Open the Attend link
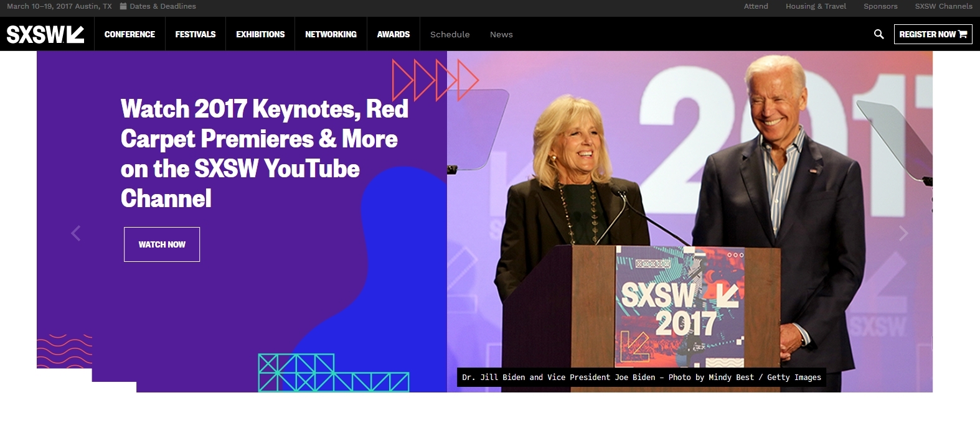Screen dimensions: 980x436 (756, 6)
